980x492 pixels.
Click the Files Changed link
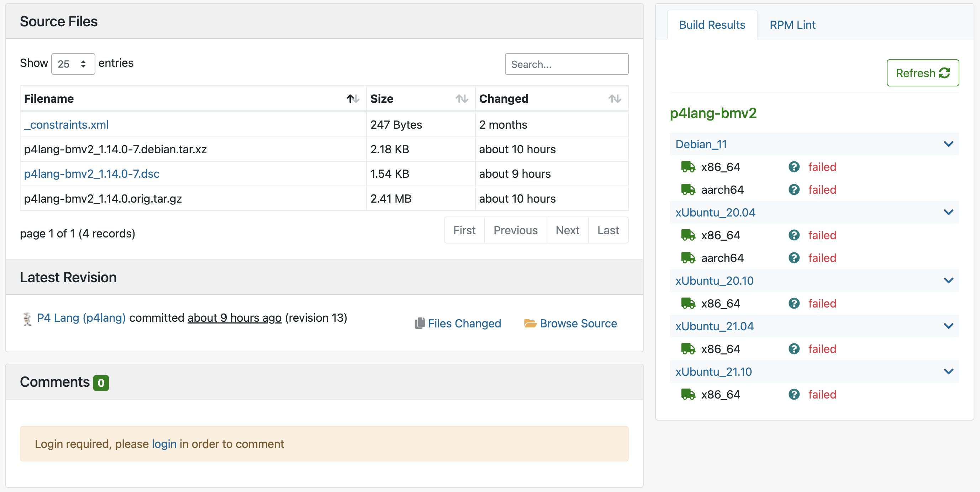[464, 323]
